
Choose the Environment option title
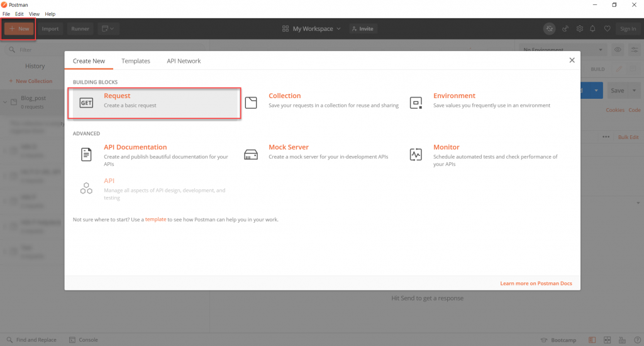pyautogui.click(x=454, y=96)
